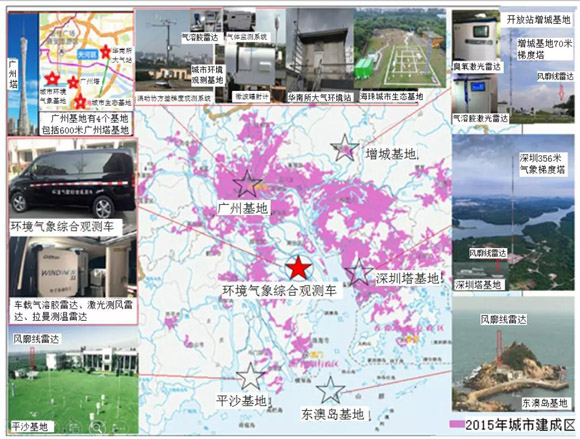Open the Dong'ao Island aerial photo

point(513,354)
